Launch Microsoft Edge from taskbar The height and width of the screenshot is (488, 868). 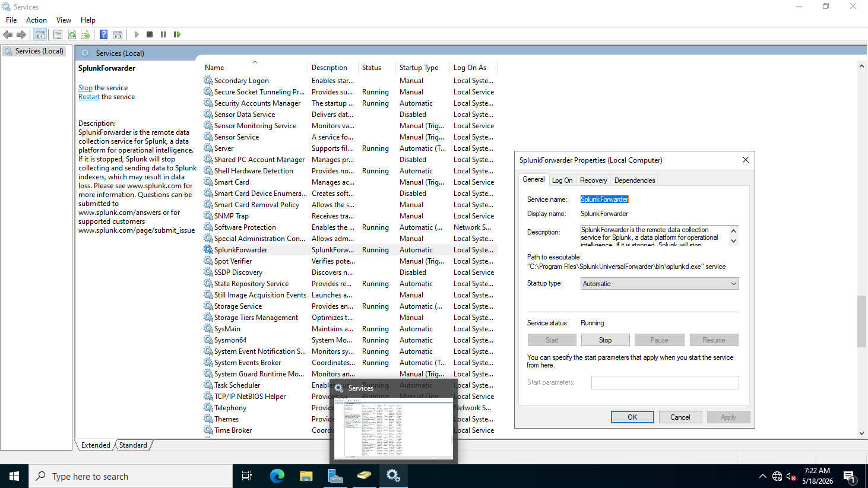[x=277, y=476]
